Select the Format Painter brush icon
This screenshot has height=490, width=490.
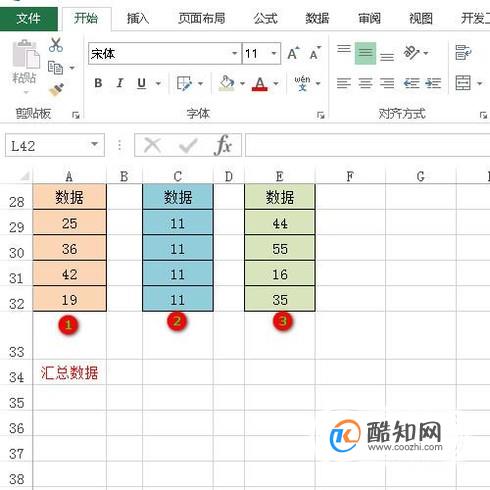point(56,90)
